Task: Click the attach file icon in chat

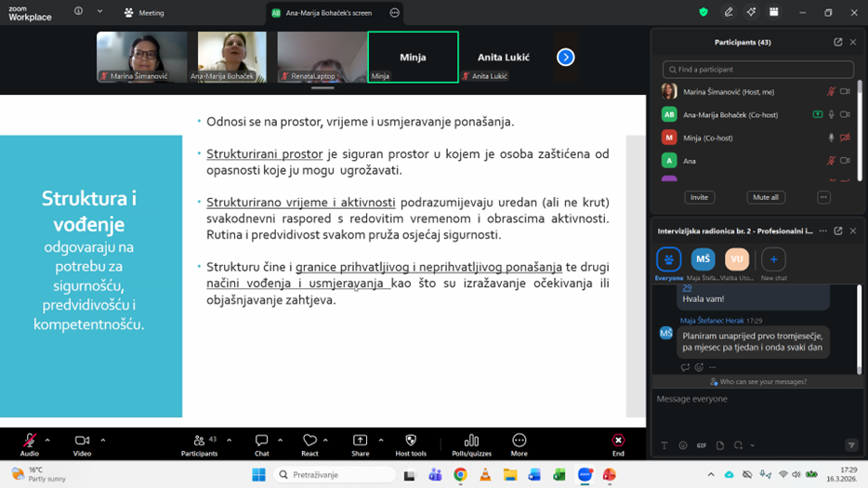Action: 720,446
